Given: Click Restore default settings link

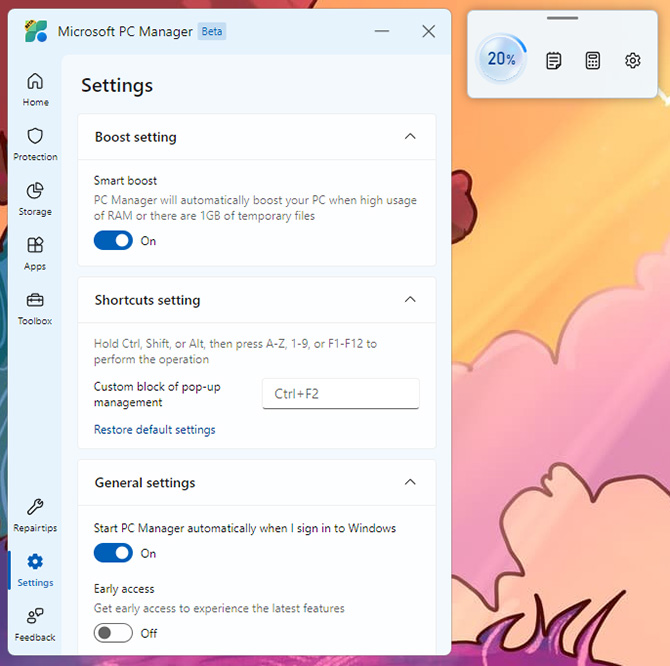Looking at the screenshot, I should [x=155, y=429].
